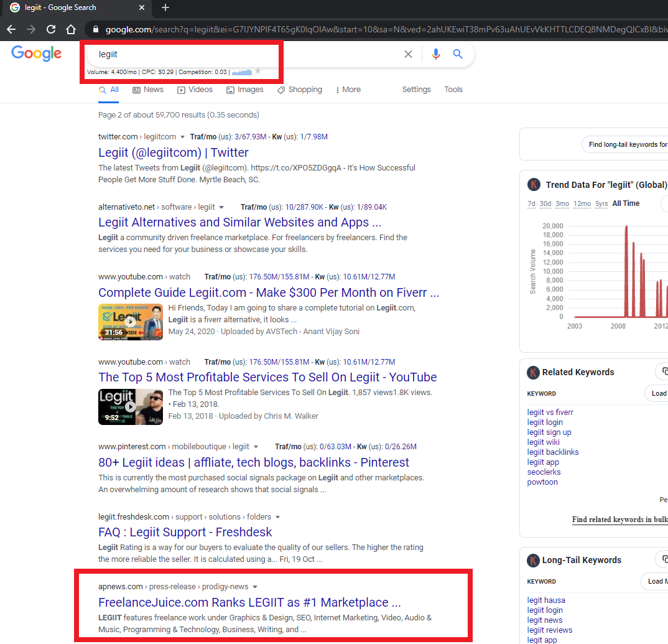Open search Tools
Viewport: 668px width, 644px height.
(x=453, y=90)
